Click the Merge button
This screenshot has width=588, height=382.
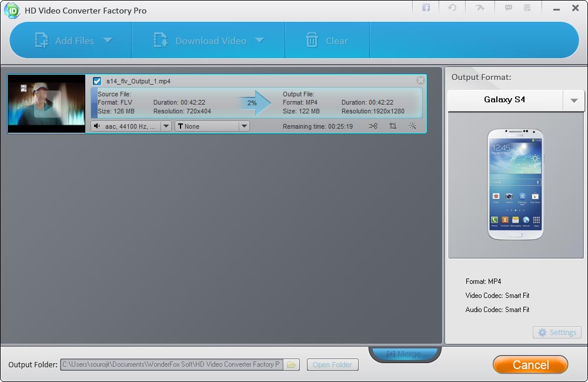(x=405, y=354)
